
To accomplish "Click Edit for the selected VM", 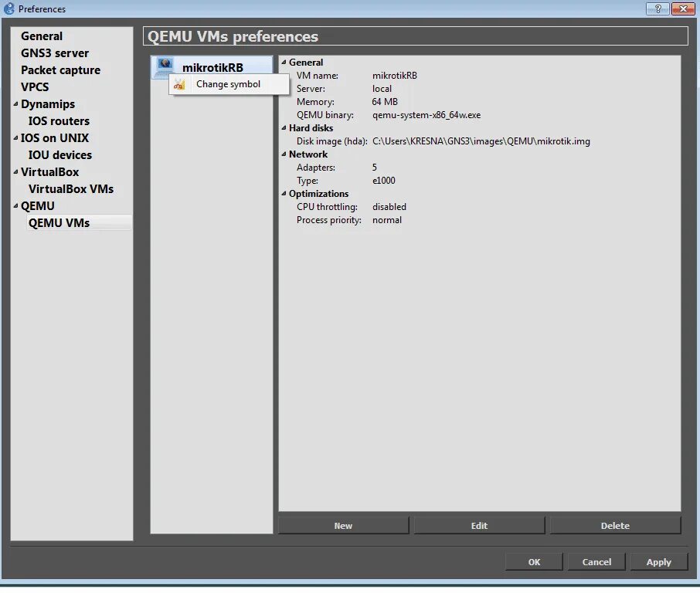I will [x=479, y=526].
